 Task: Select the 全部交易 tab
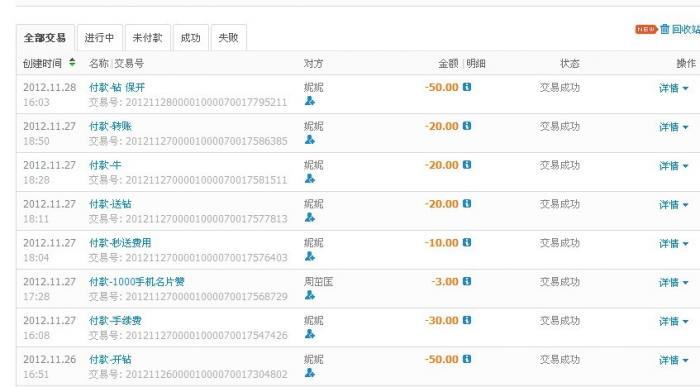click(45, 38)
